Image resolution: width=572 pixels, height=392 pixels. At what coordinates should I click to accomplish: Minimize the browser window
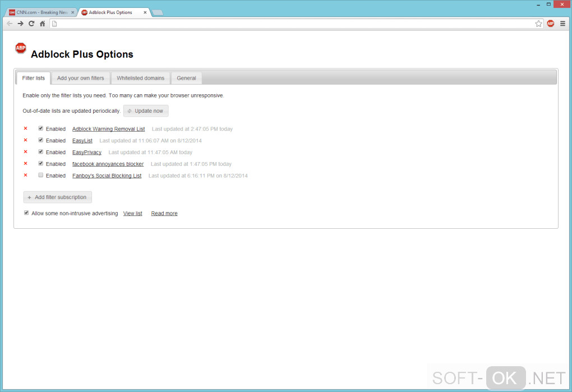point(538,4)
